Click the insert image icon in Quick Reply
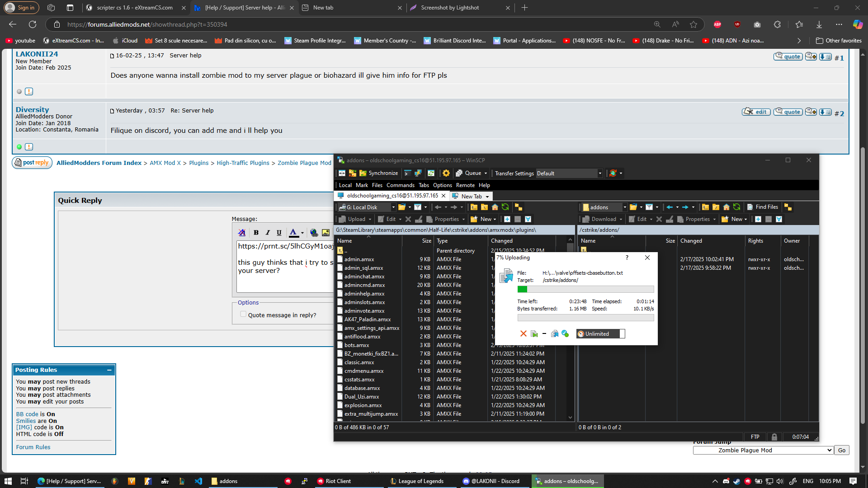The height and width of the screenshot is (488, 868). tap(325, 233)
